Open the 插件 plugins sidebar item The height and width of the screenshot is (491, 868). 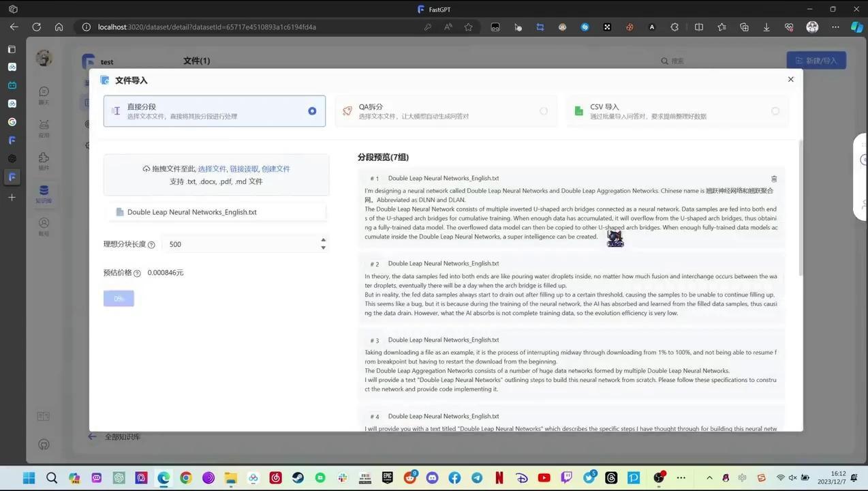click(44, 161)
